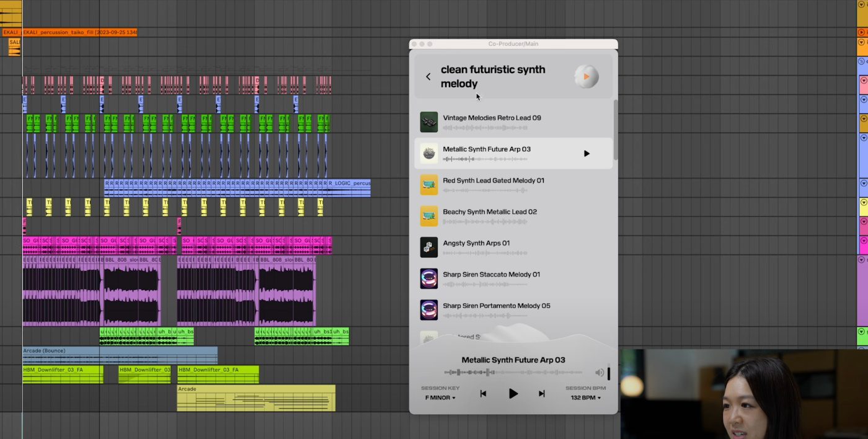
Task: Open the Session BPM 132 BPM dropdown
Action: 585,397
